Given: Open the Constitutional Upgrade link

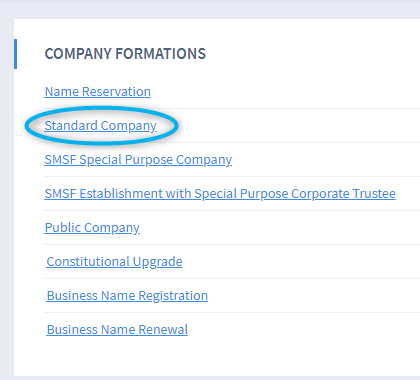Looking at the screenshot, I should (114, 262).
